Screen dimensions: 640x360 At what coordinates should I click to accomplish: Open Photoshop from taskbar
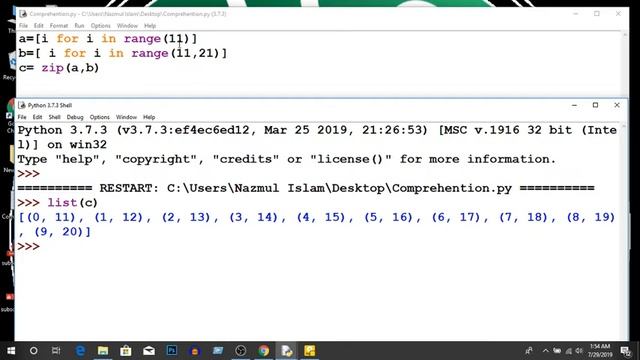coord(171,351)
